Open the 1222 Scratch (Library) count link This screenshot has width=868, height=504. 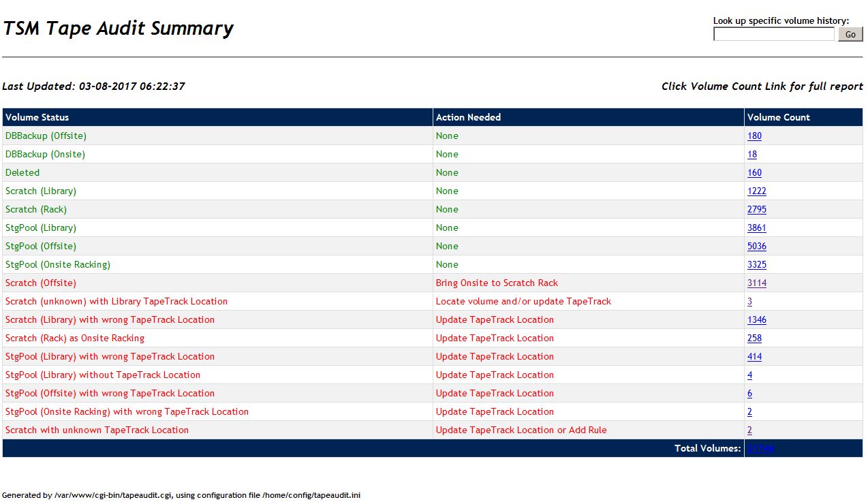click(757, 191)
